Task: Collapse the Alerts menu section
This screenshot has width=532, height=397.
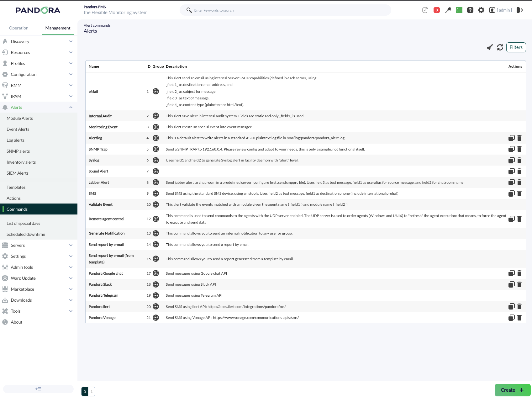Action: [x=39, y=107]
